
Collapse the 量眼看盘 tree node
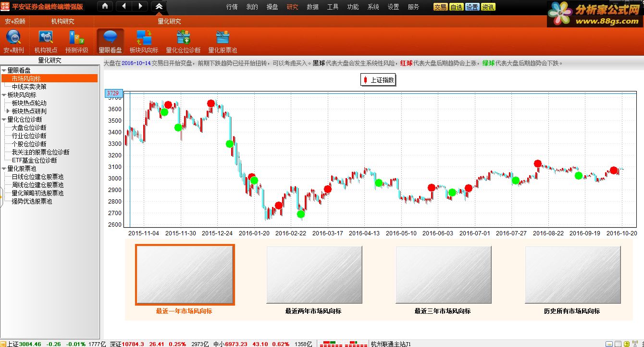click(x=4, y=70)
